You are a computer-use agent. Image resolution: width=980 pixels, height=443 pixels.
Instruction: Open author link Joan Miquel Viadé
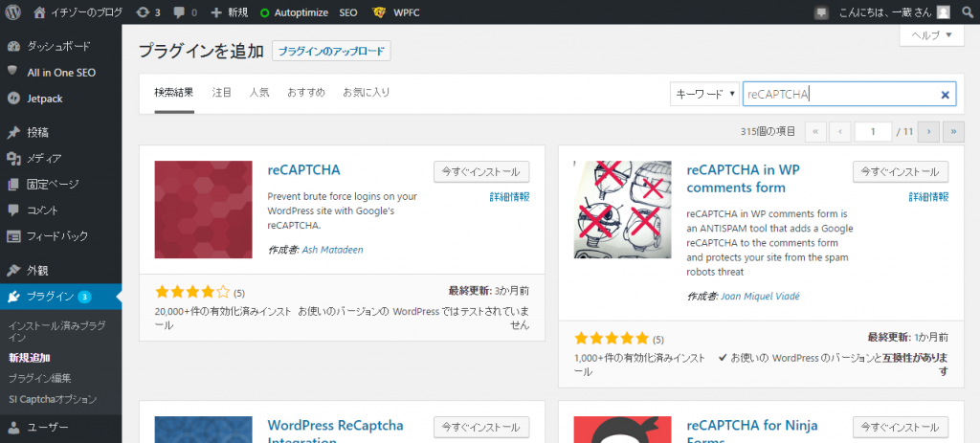760,297
